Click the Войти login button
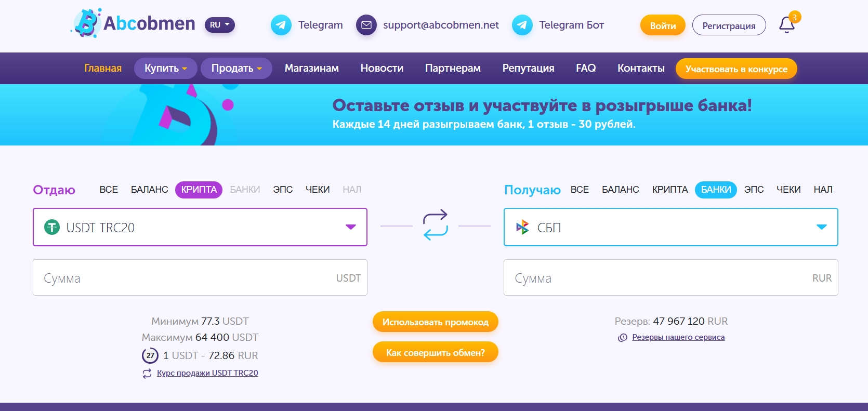 663,25
